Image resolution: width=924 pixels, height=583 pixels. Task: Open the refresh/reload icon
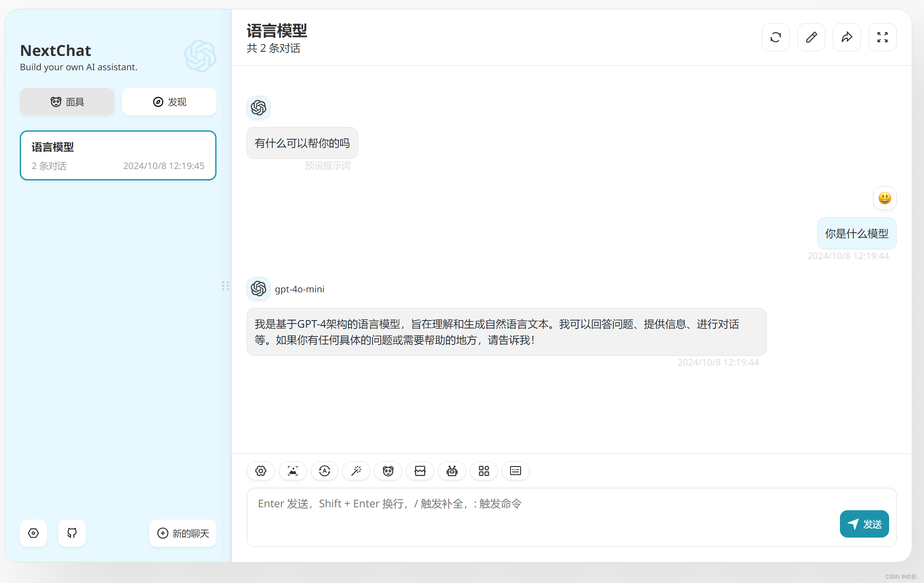click(x=776, y=37)
